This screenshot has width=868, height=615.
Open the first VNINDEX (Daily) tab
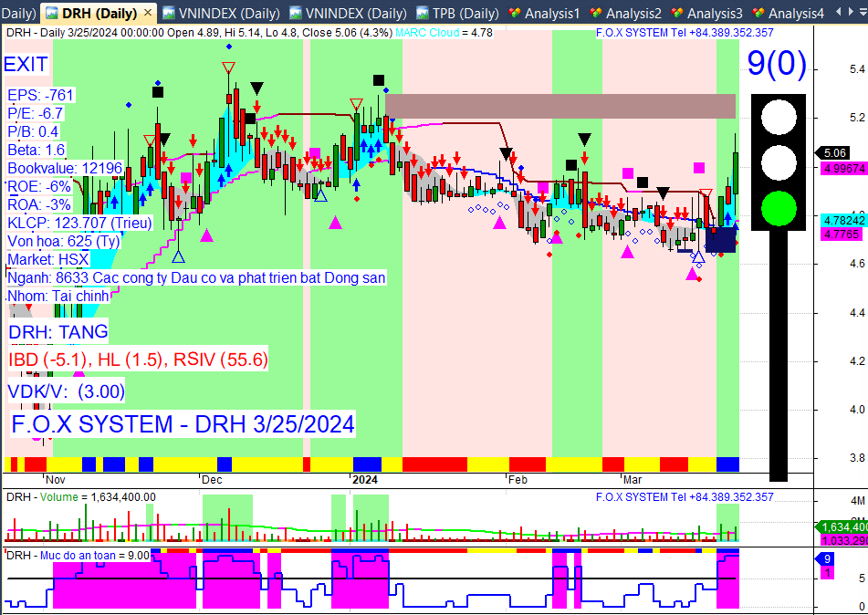222,13
